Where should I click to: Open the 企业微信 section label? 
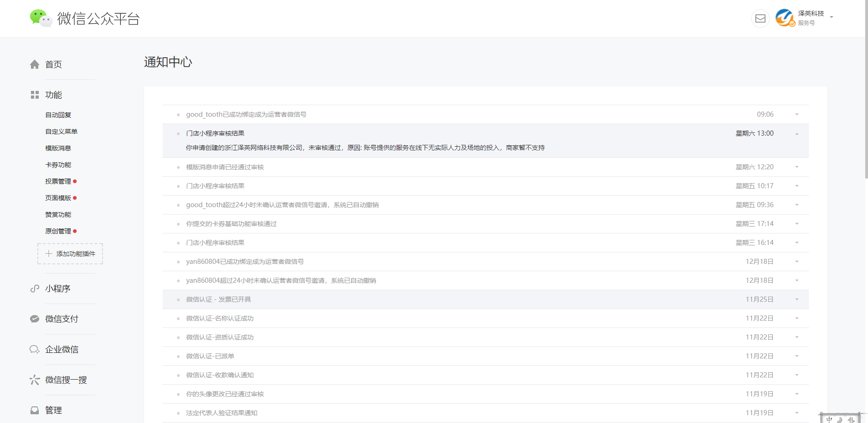(x=62, y=350)
